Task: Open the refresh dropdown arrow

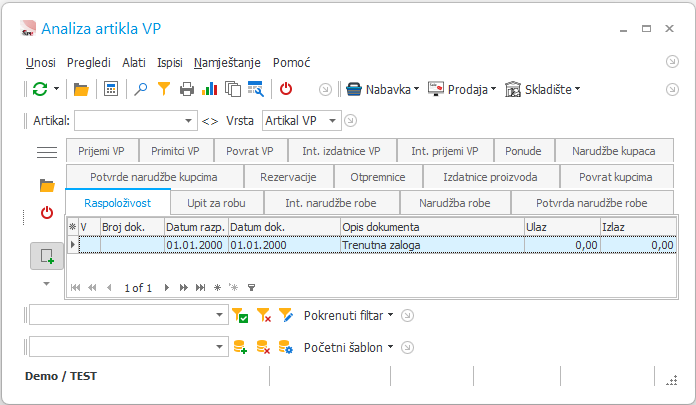Action: [56, 89]
